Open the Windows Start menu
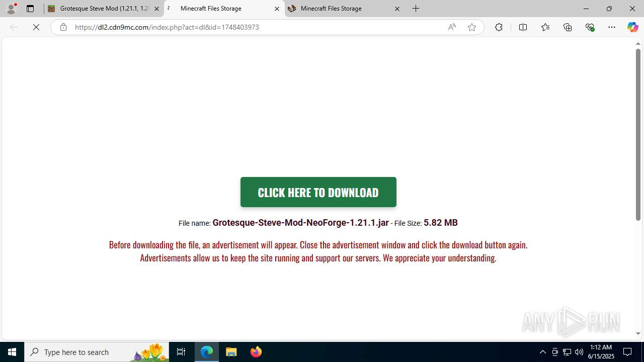This screenshot has width=644, height=362. (x=12, y=352)
